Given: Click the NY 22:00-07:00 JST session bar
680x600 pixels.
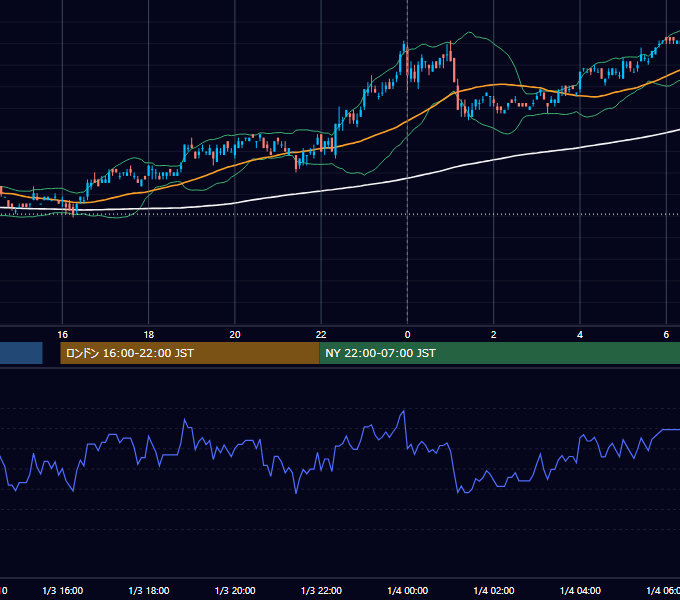Looking at the screenshot, I should tap(500, 353).
